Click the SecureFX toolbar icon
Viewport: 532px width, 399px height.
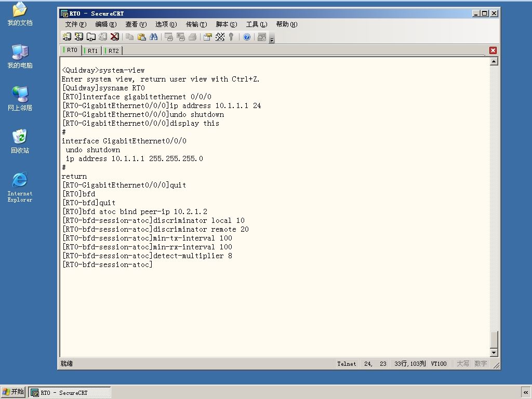click(262, 37)
